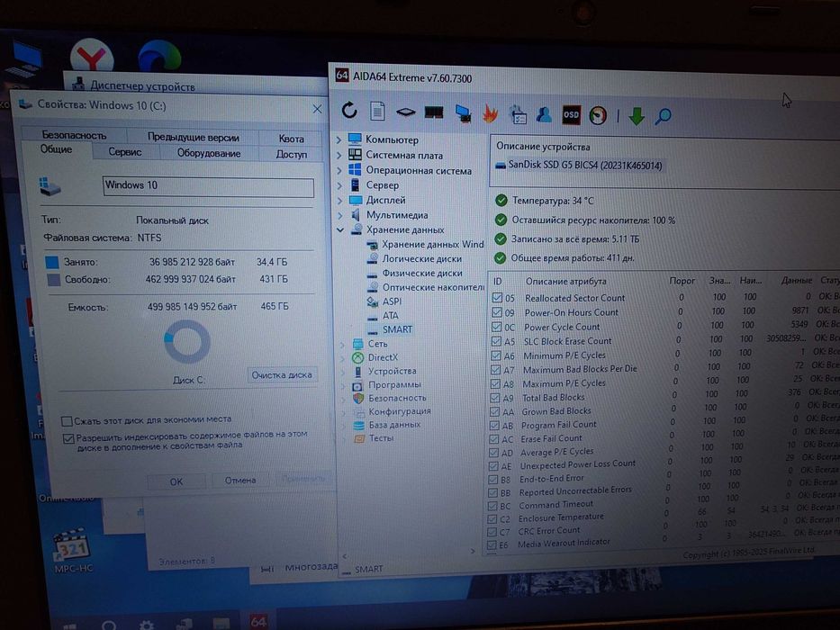Click the AIDA64 CPUID panel toolbar icon
The image size is (840, 630).
[518, 114]
